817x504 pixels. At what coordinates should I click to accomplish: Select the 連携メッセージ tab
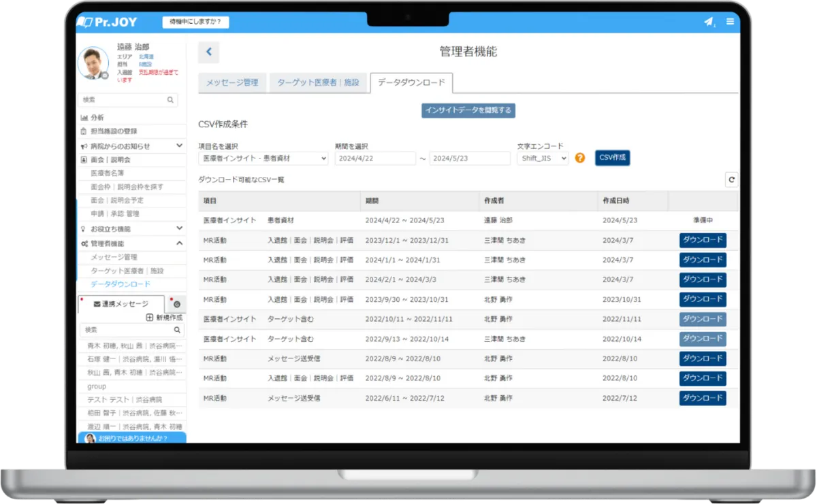coord(121,304)
